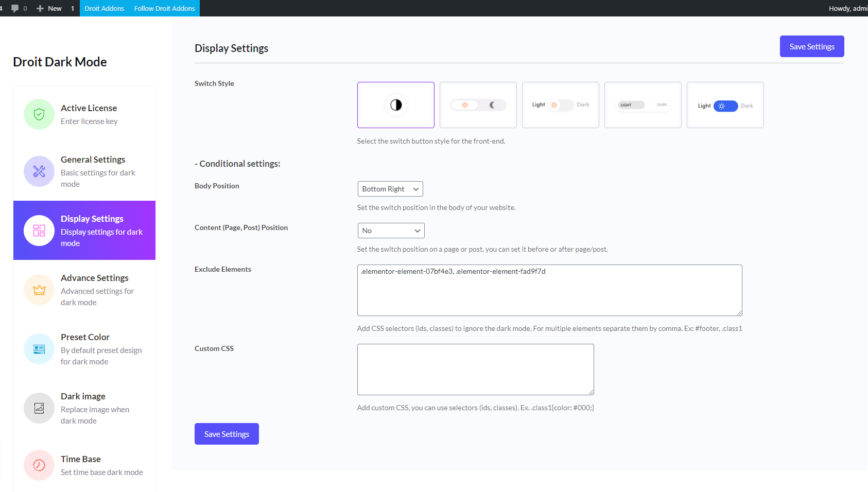Viewport: 868px width, 492px height.
Task: Open Droit Addons admin bar link
Action: click(x=105, y=8)
